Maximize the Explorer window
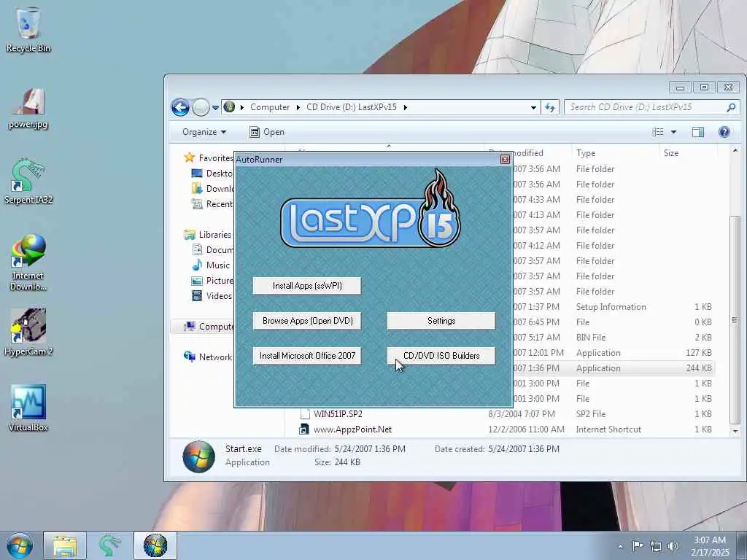 (x=704, y=87)
